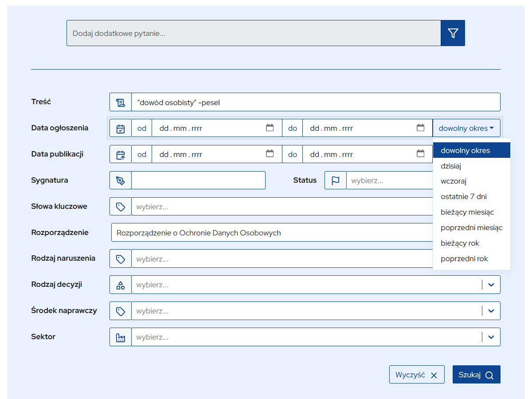Expand the Środek naprawczy dropdown chevron
Image resolution: width=532 pixels, height=399 pixels.
pyautogui.click(x=491, y=311)
